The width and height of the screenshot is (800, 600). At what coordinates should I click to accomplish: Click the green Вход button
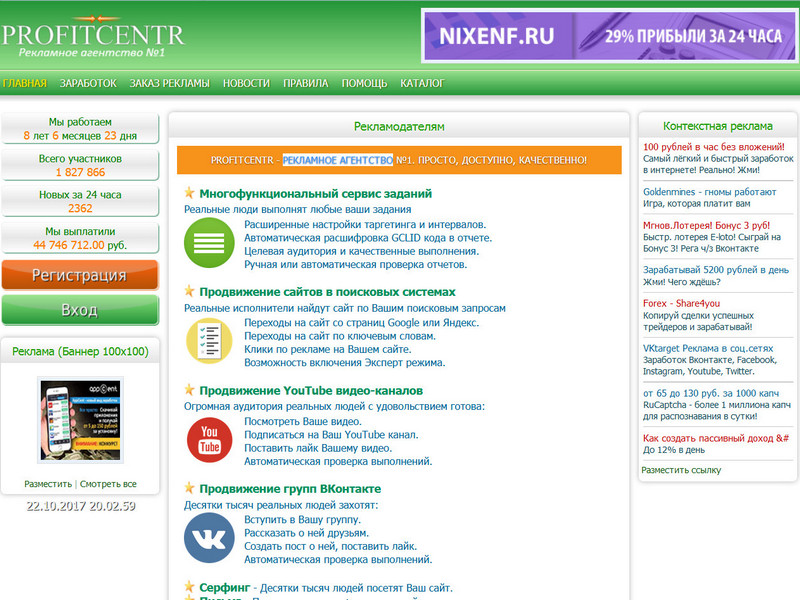pos(80,310)
